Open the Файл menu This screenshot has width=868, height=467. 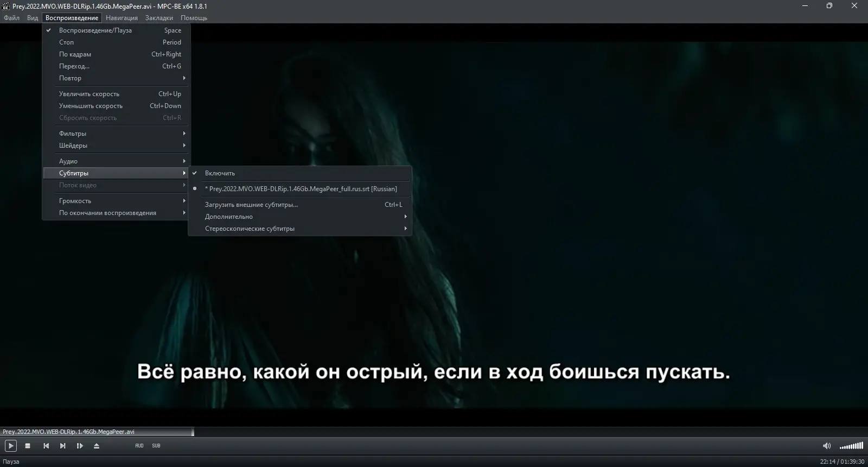point(11,18)
